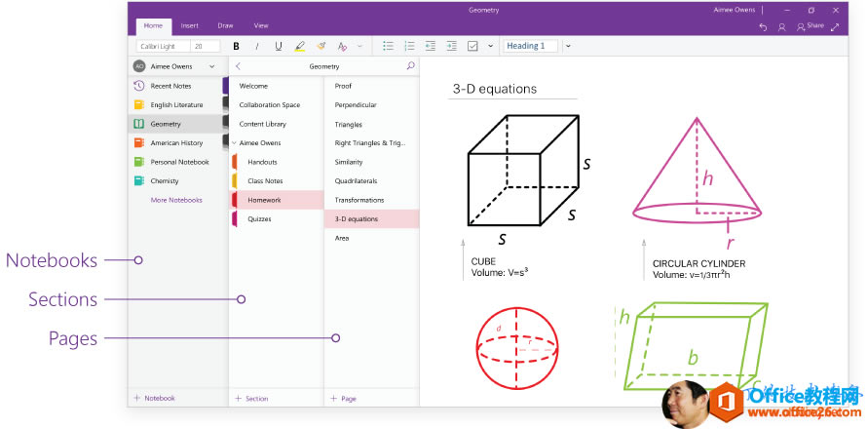This screenshot has height=429, width=868.
Task: Add a to-do checkbox tag
Action: [472, 46]
